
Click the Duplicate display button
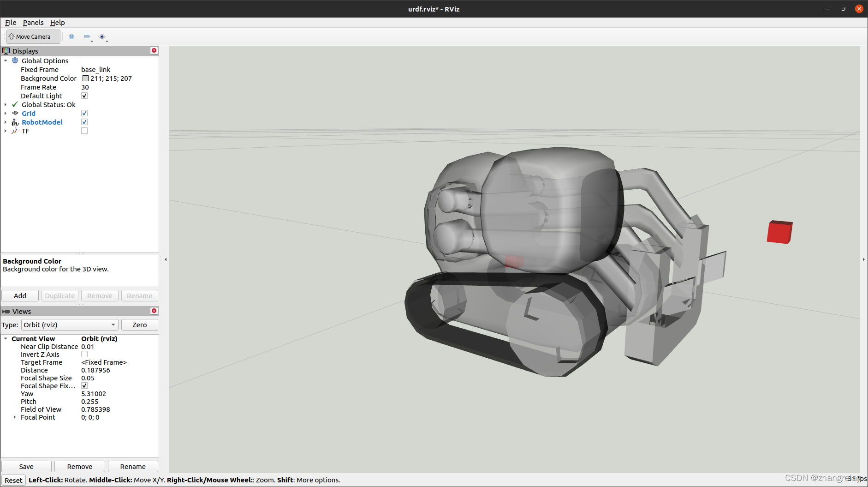(60, 295)
